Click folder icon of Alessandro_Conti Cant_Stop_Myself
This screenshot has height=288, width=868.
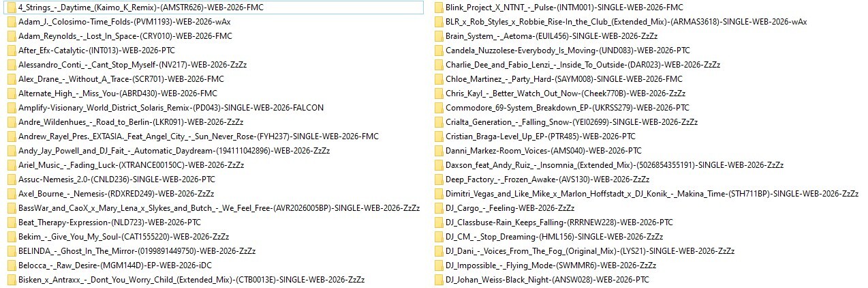tap(11, 65)
